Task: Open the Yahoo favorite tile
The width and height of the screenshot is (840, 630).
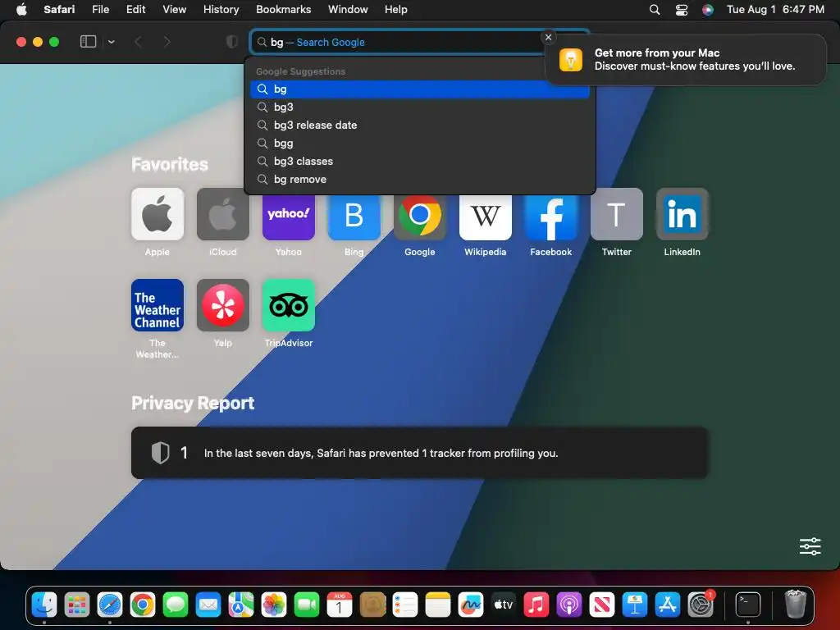Action: click(x=288, y=217)
